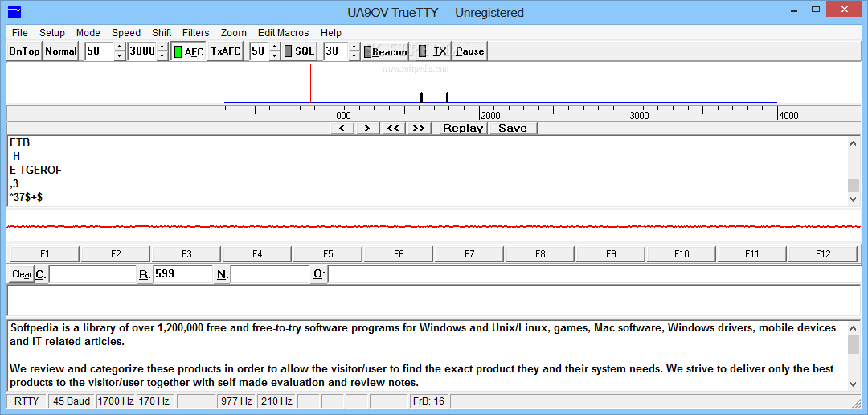Click the empty transmit text box
868x415 pixels.
click(434, 300)
